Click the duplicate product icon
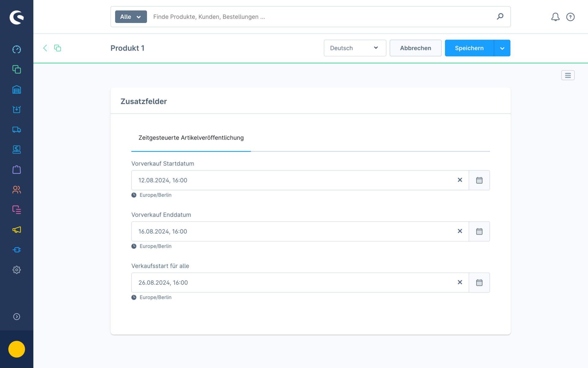Image resolution: width=588 pixels, height=368 pixels. pyautogui.click(x=58, y=48)
